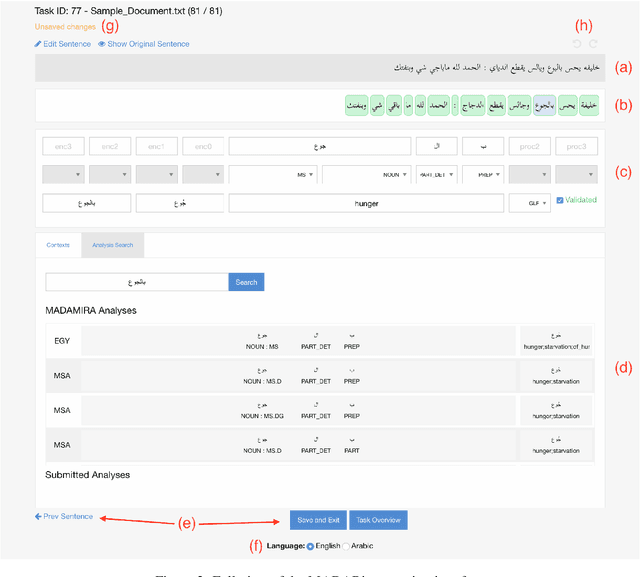Click the blue Search button
Viewport: 640px width, 577px height.
coord(246,282)
